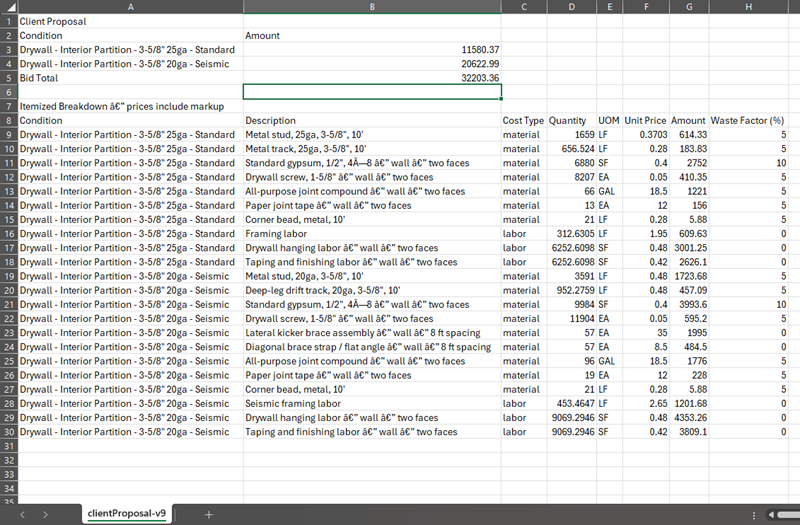Select column F header

coord(646,7)
